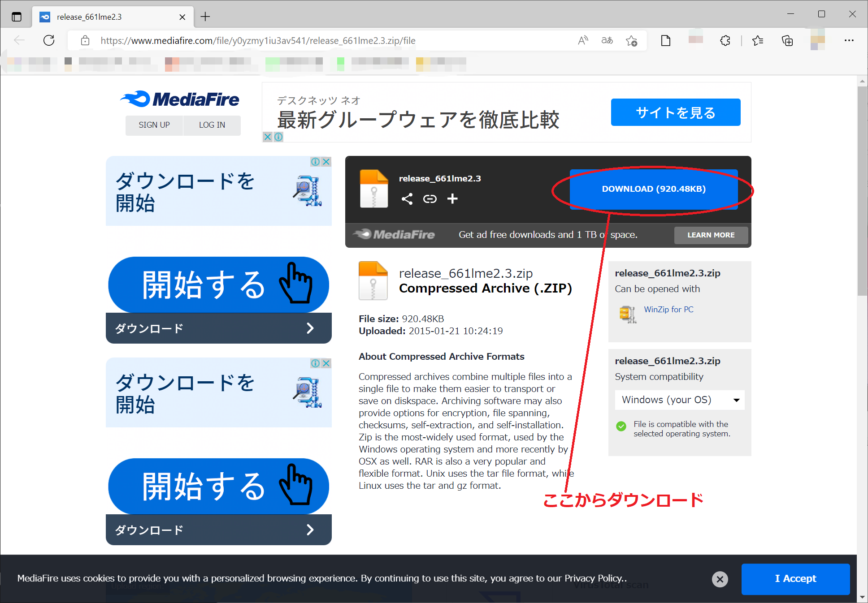Open the first ダウンロードを開始 ad info icon
The image size is (868, 603).
click(316, 162)
